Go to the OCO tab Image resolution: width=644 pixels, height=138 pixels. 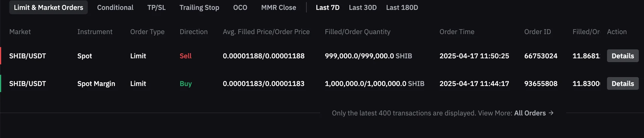pos(240,7)
